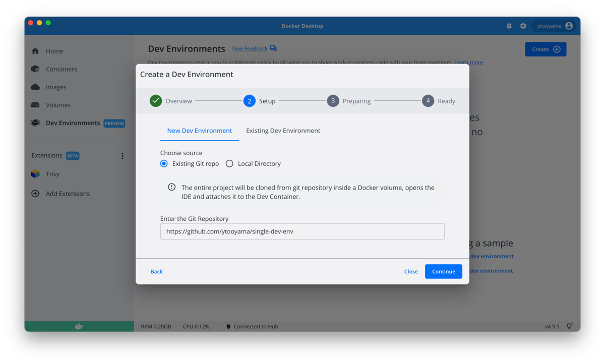Click the Git Repository URL field

coord(302,231)
